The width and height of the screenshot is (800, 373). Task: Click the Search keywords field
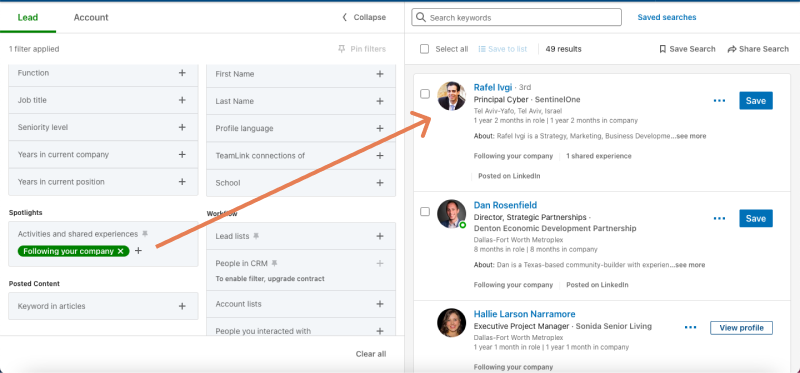point(516,17)
